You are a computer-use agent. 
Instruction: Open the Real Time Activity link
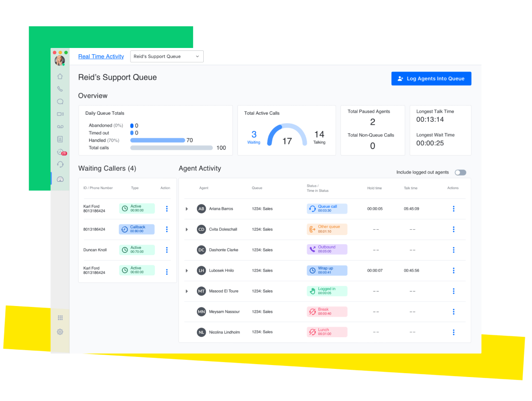tap(101, 56)
